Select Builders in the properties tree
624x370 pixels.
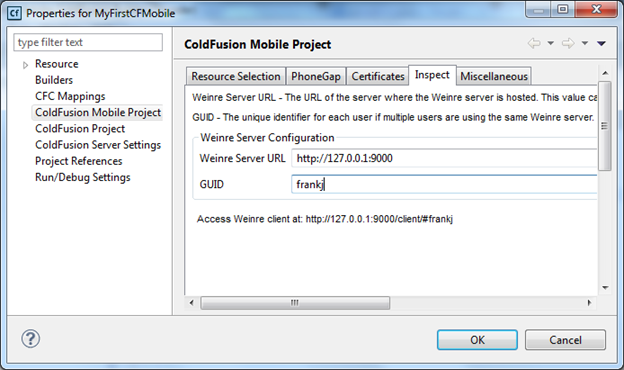[x=54, y=80]
